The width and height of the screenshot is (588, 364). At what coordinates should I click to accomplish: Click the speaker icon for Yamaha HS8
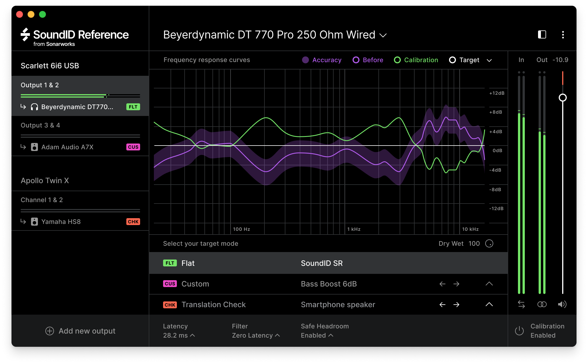pyautogui.click(x=35, y=222)
